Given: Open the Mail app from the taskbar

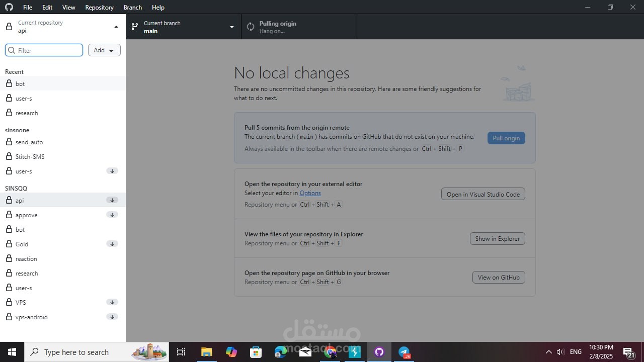Looking at the screenshot, I should pos(305,352).
